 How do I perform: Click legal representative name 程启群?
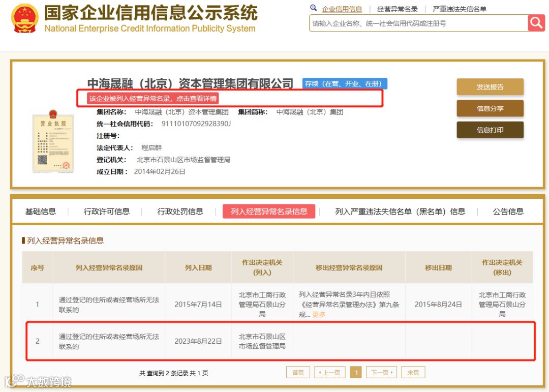click(x=151, y=147)
